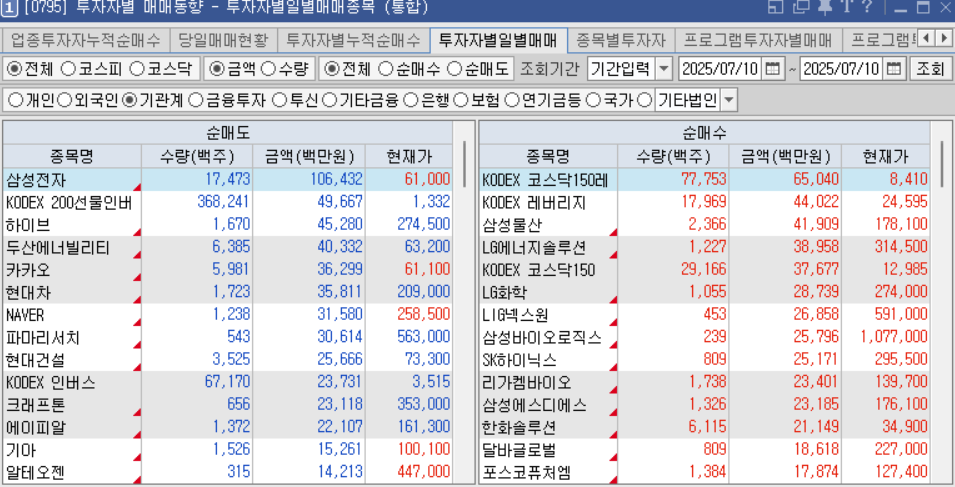Click the start date field 2025/07/10
955x487 pixels.
coord(721,69)
